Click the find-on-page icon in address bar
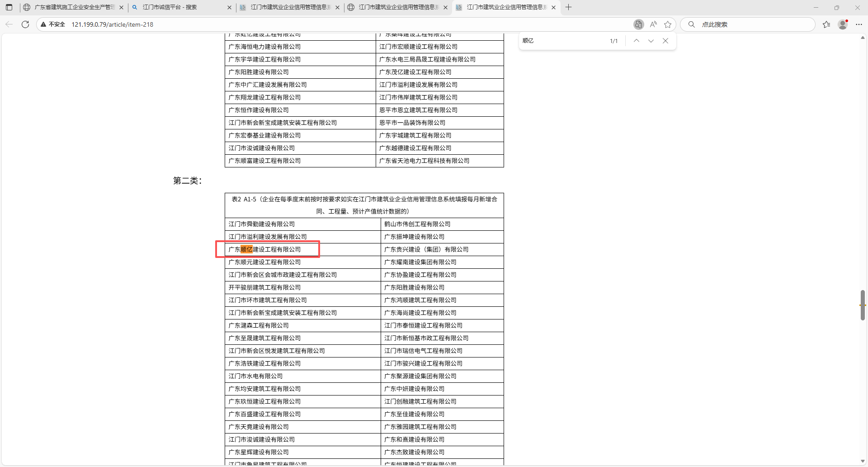 pos(638,24)
